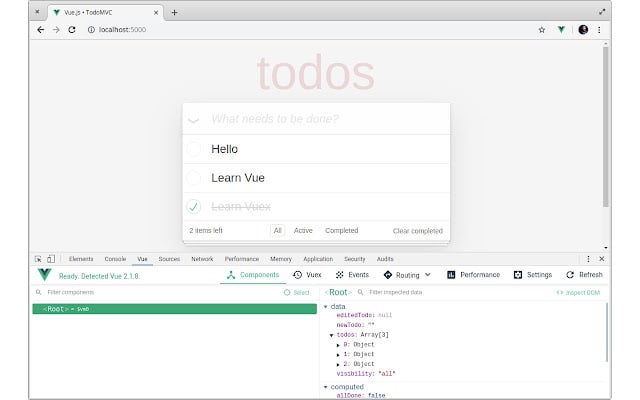Open the Network DevTools tab
This screenshot has height=400, width=640.
(x=202, y=259)
